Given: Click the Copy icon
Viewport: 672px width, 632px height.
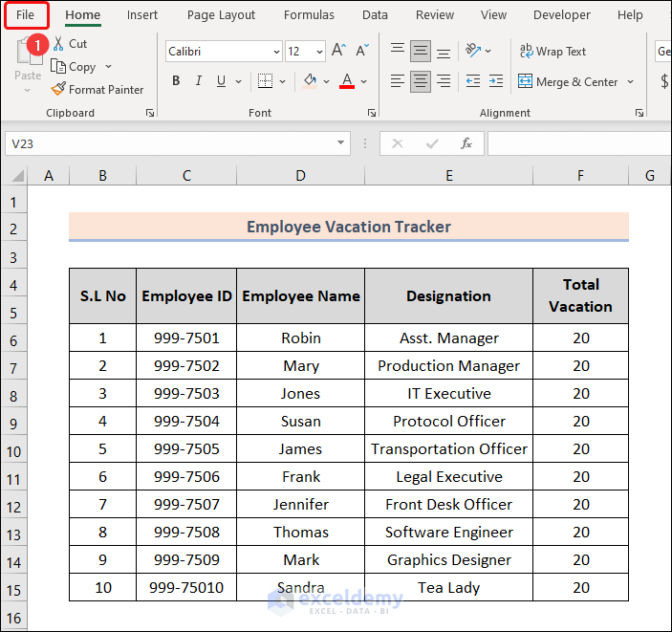Looking at the screenshot, I should coord(58,67).
